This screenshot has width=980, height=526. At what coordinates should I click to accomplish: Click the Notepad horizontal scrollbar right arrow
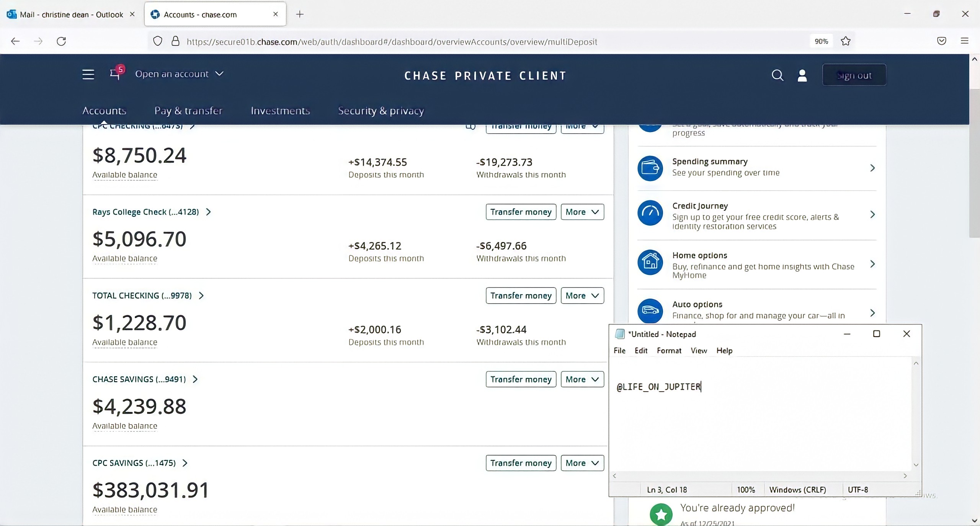click(905, 476)
